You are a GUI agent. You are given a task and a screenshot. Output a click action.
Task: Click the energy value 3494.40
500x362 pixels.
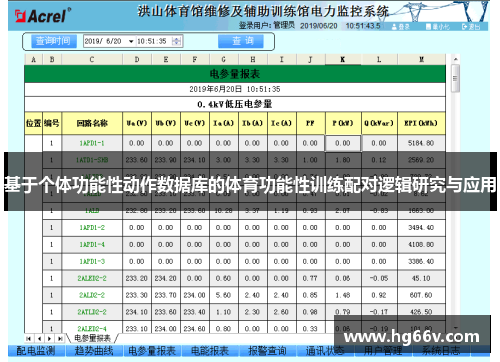421,228
